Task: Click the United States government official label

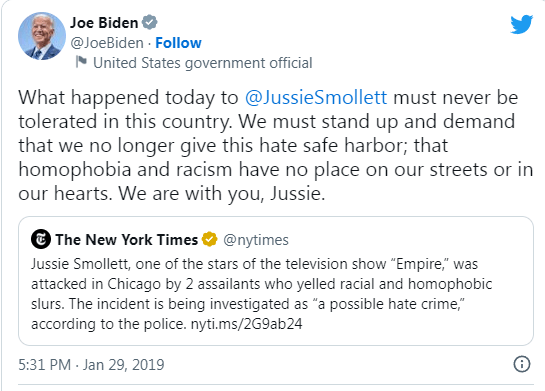Action: (x=203, y=63)
